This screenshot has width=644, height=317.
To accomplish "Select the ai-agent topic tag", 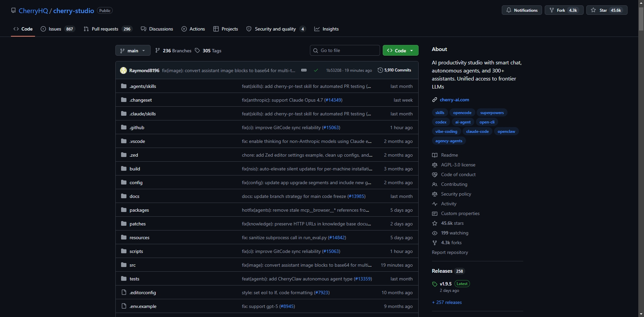I will tap(463, 122).
